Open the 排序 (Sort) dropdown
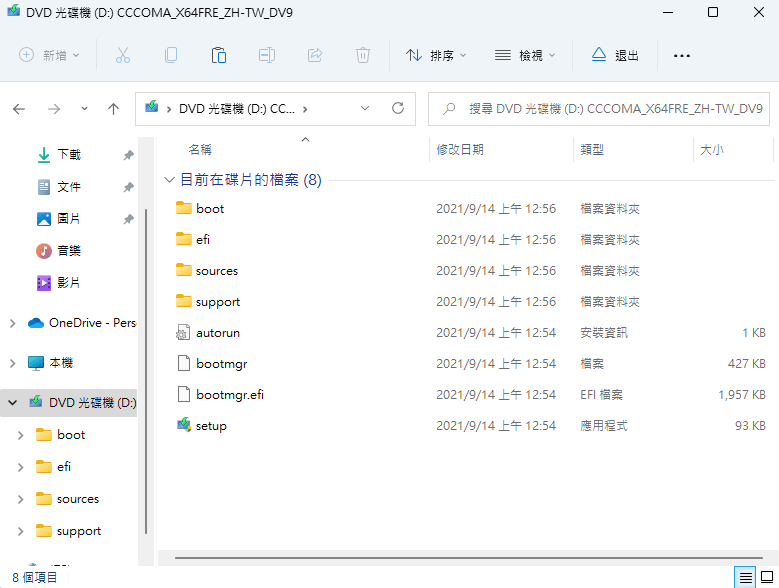 click(436, 55)
